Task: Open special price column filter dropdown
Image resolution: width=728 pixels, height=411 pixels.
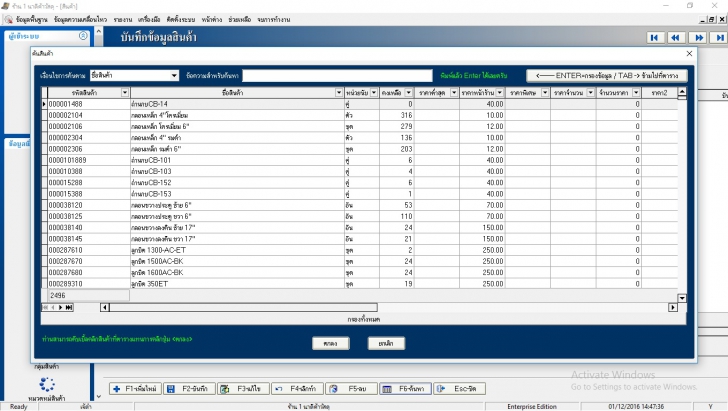Action: pos(545,92)
